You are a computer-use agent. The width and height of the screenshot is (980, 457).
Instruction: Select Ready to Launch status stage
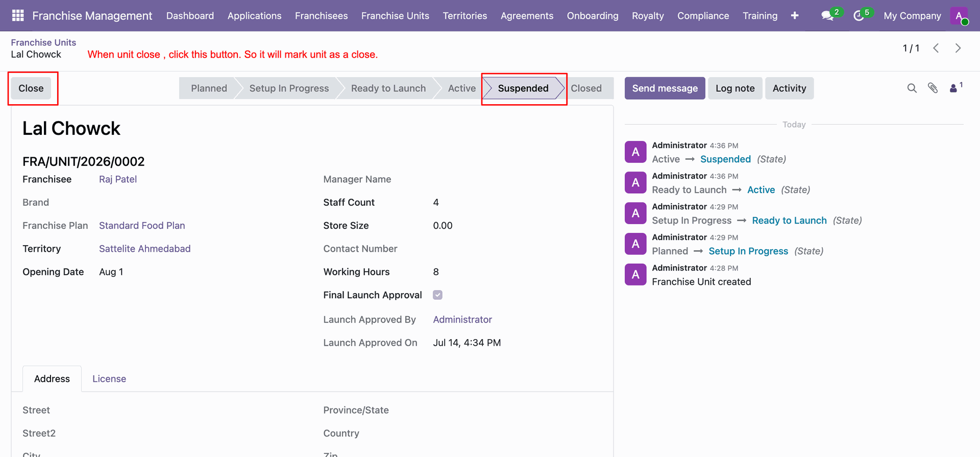(x=388, y=88)
